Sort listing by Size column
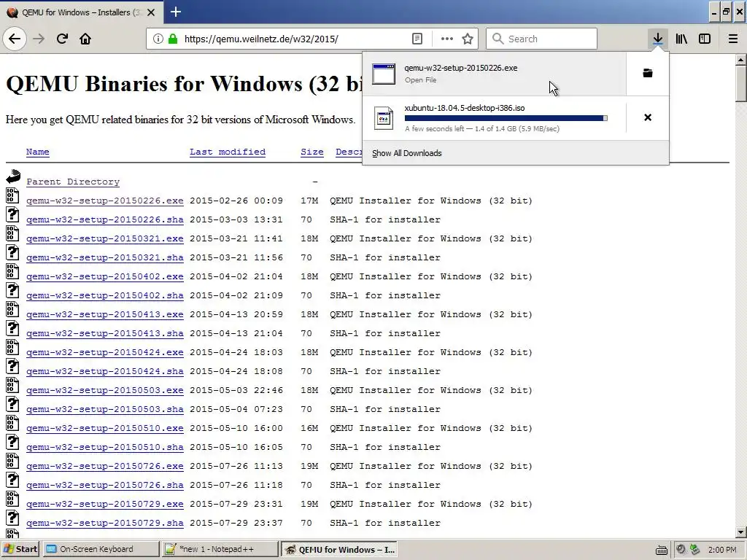 point(312,152)
